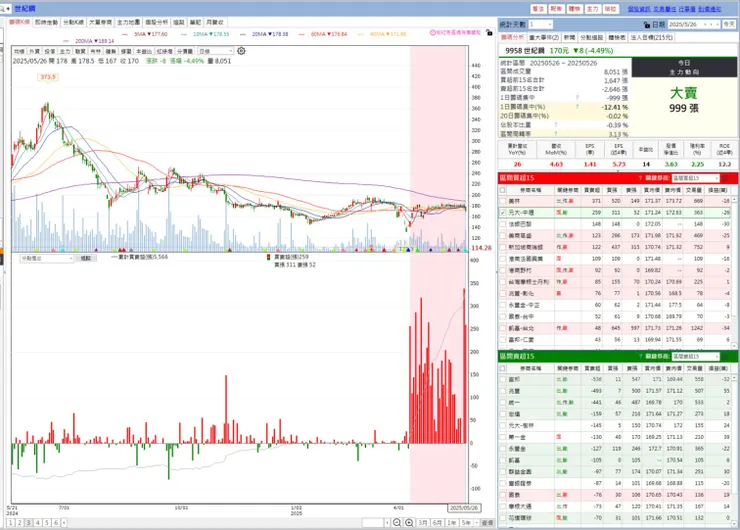The height and width of the screenshot is (530, 740).
Task: Select page button 3 below the chart
Action: pyautogui.click(x=28, y=522)
